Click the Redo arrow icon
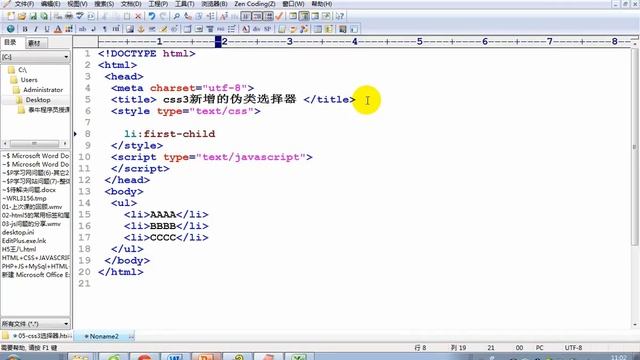This screenshot has width=640, height=360. pyautogui.click(x=163, y=16)
